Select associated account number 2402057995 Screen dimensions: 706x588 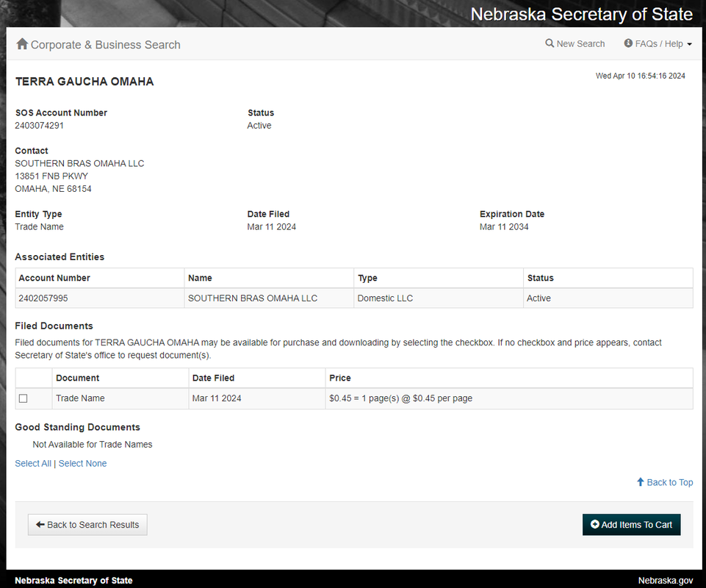[x=43, y=298]
